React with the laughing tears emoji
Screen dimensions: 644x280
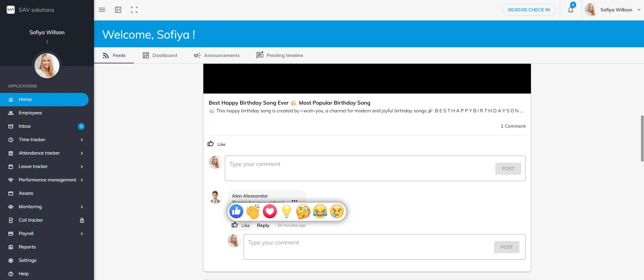(x=320, y=212)
